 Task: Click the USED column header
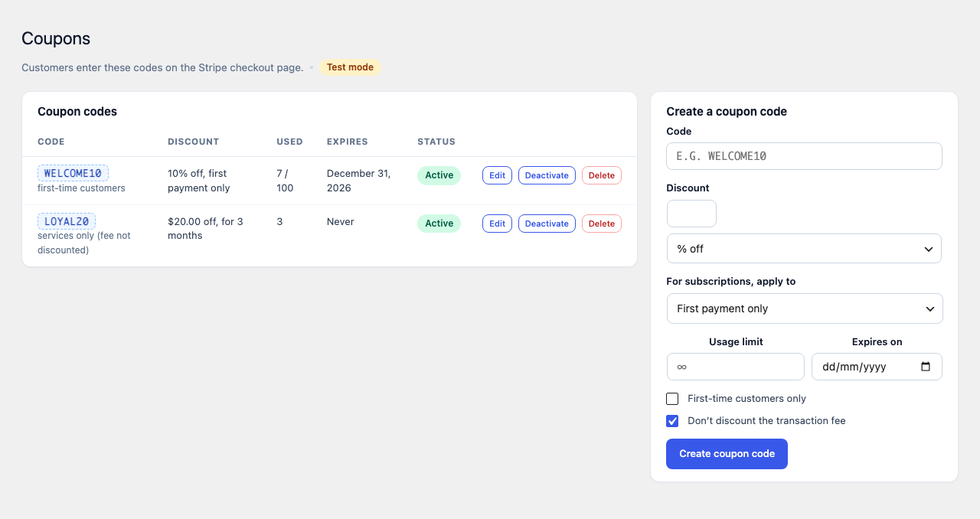pos(289,142)
